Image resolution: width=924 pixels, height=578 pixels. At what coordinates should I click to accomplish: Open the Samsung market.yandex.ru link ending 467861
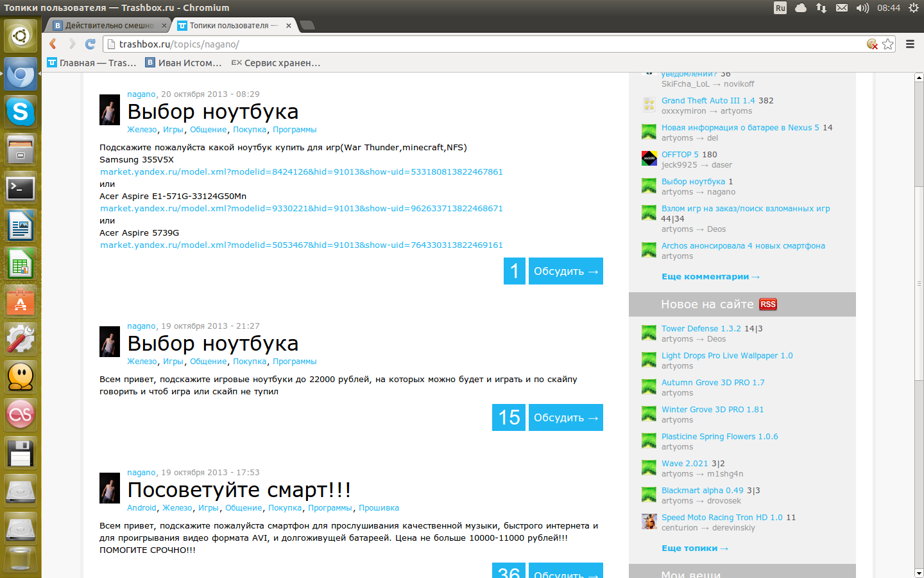(x=302, y=172)
